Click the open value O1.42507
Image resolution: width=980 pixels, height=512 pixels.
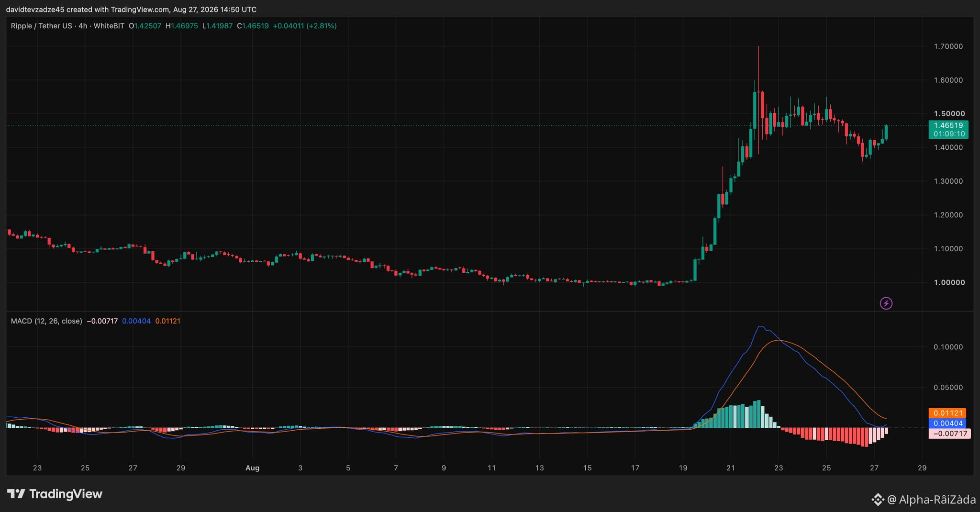pos(145,26)
